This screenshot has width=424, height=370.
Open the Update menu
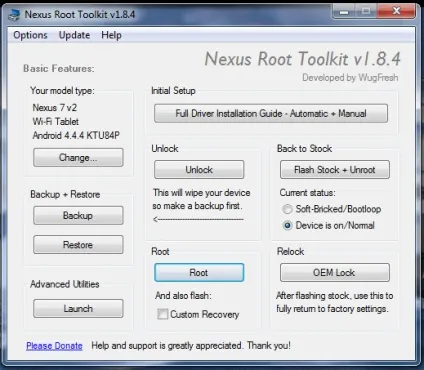tap(74, 35)
